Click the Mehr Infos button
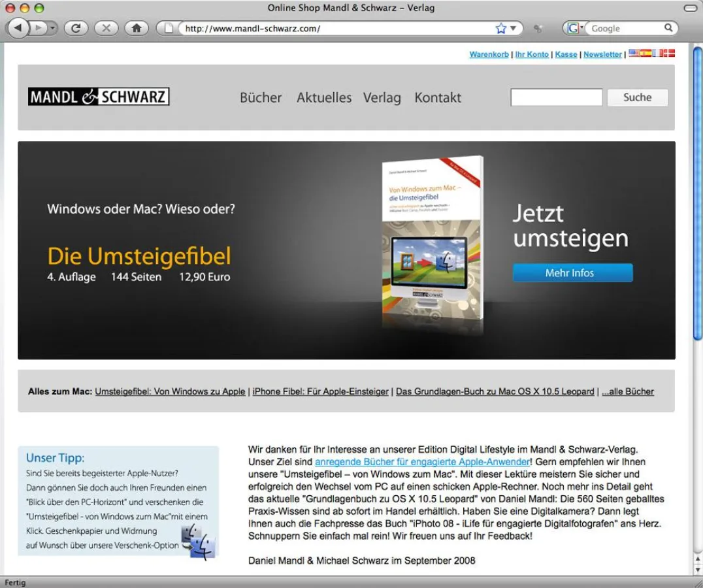This screenshot has width=703, height=588. coord(572,272)
